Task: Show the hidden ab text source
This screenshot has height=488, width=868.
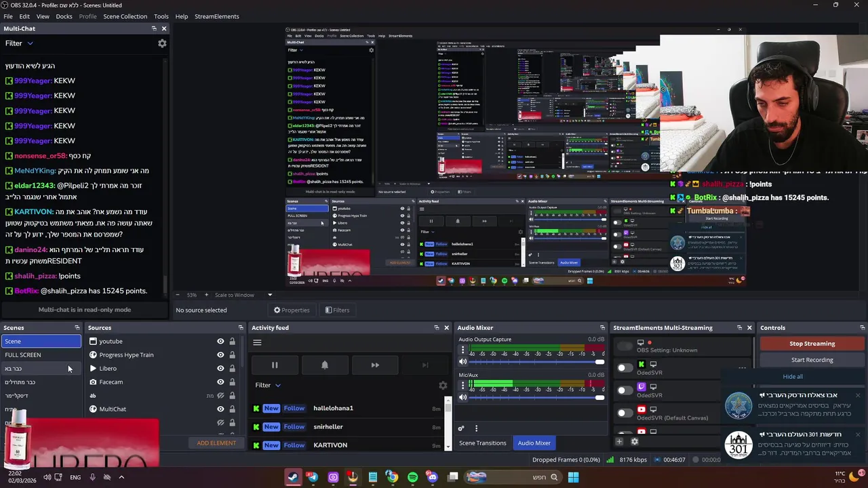Action: (x=220, y=396)
